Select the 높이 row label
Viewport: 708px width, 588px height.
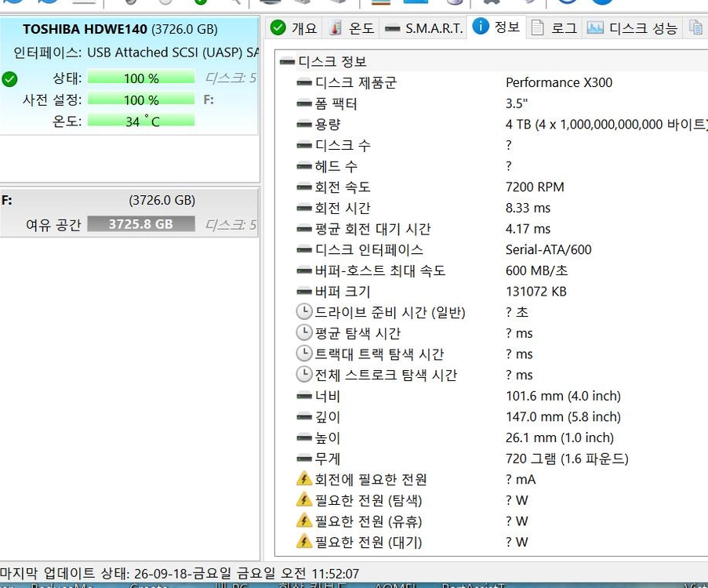[328, 437]
